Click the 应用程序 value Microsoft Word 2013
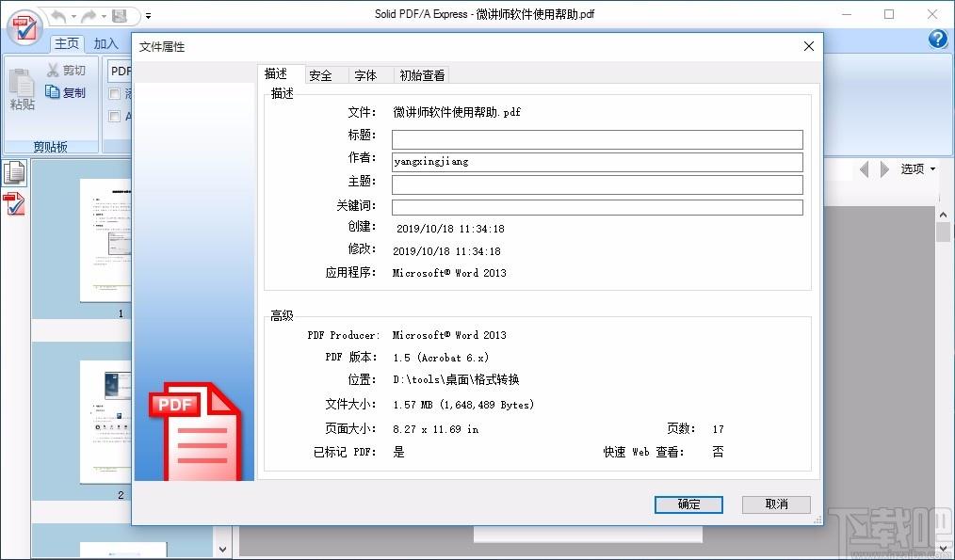 (x=449, y=273)
